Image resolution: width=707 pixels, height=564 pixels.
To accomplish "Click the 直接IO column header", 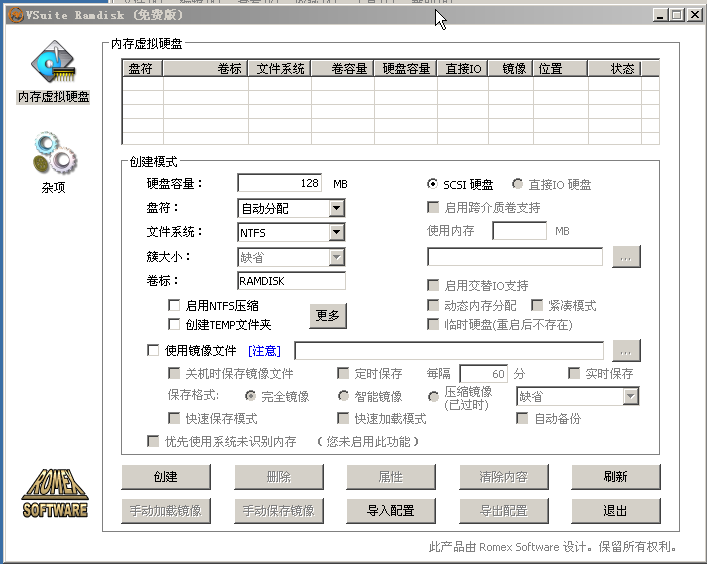I will 463,69.
